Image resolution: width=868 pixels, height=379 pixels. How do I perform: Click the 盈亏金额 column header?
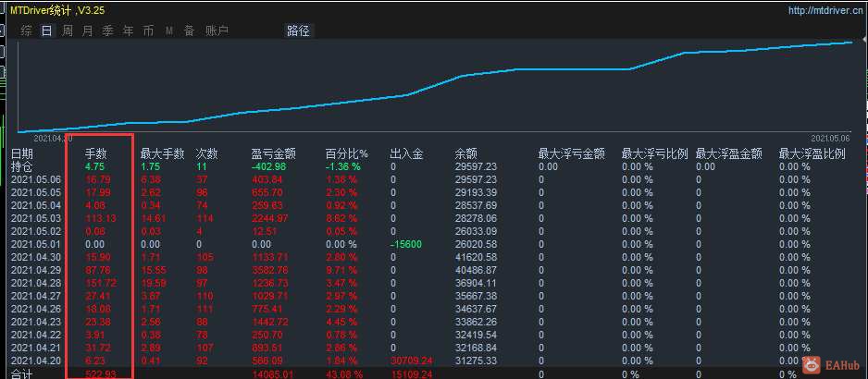click(x=274, y=154)
